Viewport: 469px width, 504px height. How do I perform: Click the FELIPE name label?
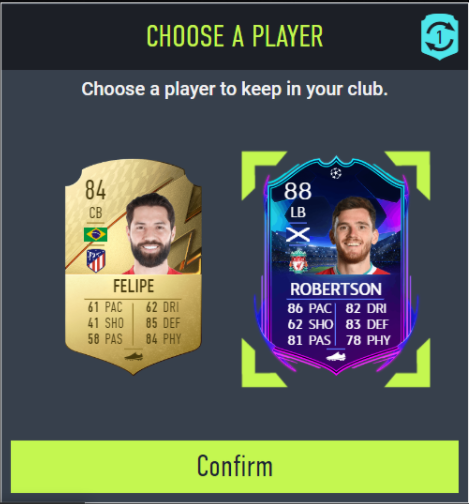tap(133, 286)
